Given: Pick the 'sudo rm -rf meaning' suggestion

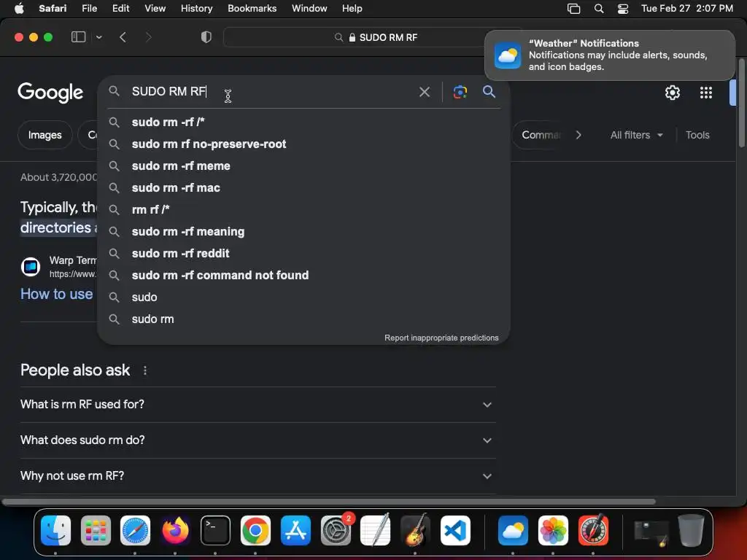Looking at the screenshot, I should pos(303,231).
